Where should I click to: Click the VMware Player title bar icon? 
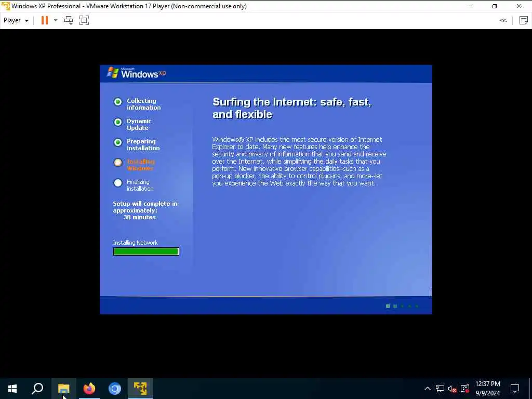click(6, 6)
